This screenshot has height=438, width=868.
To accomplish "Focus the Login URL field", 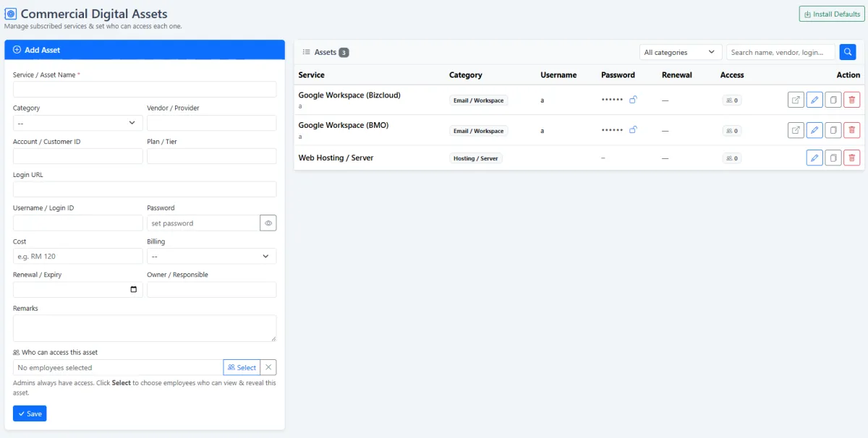I will click(x=145, y=189).
